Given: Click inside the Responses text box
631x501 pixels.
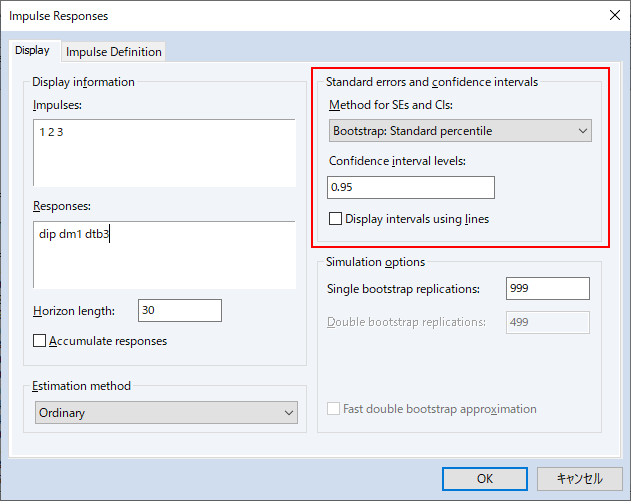Looking at the screenshot, I should pos(164,254).
